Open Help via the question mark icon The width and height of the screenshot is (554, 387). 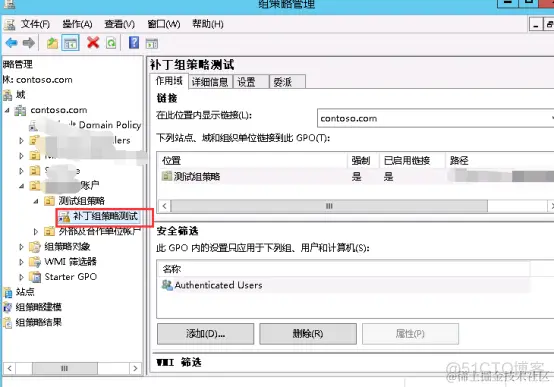tap(134, 43)
